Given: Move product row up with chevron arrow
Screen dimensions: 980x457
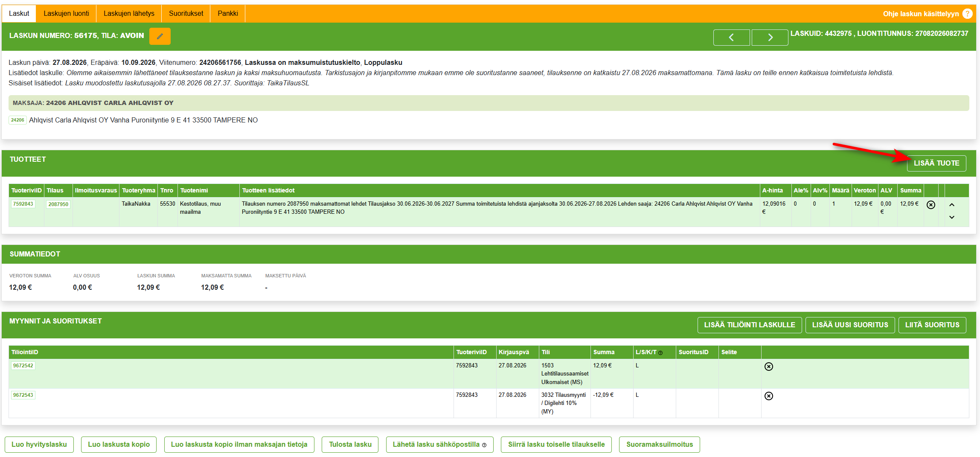Looking at the screenshot, I should [x=951, y=205].
